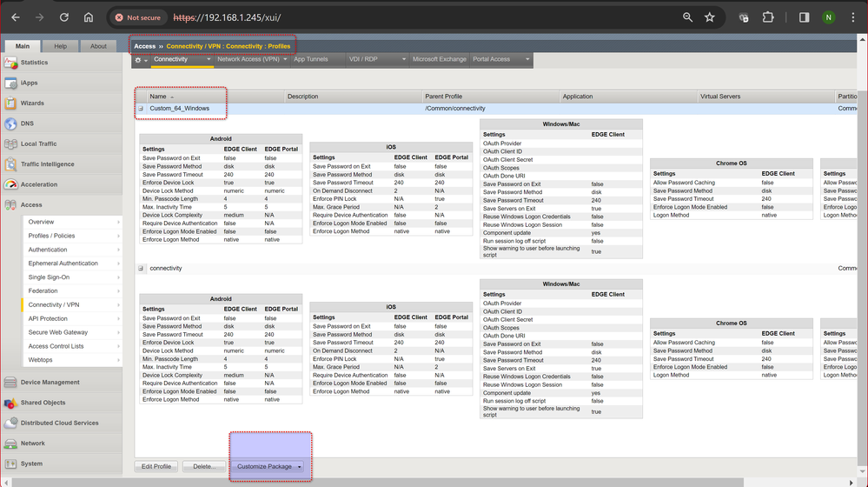The image size is (868, 487).
Task: Collapse the connectivity profile row
Action: [141, 269]
